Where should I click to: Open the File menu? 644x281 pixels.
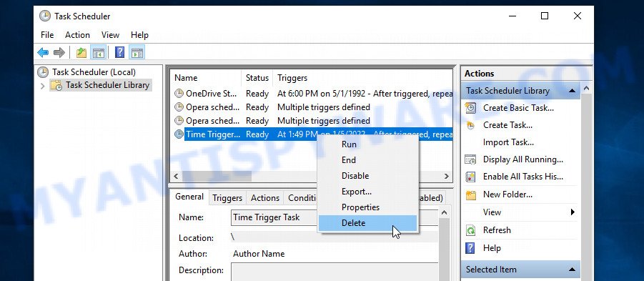[47, 35]
